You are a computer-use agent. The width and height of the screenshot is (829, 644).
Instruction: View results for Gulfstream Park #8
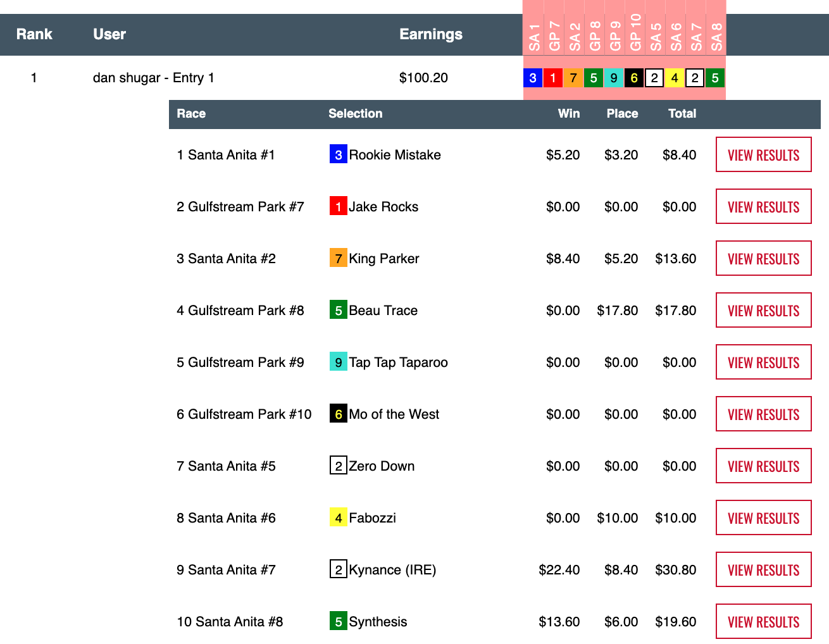tap(763, 311)
